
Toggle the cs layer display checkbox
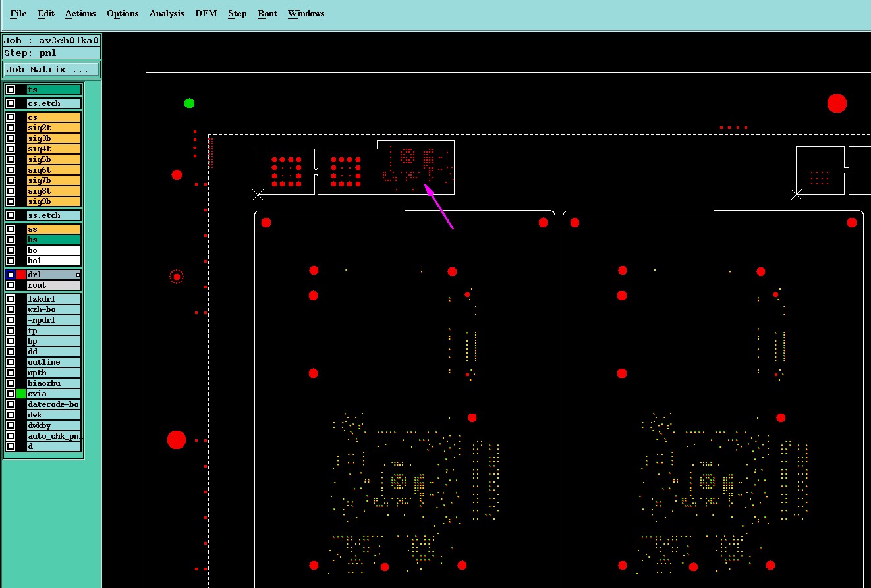point(11,117)
